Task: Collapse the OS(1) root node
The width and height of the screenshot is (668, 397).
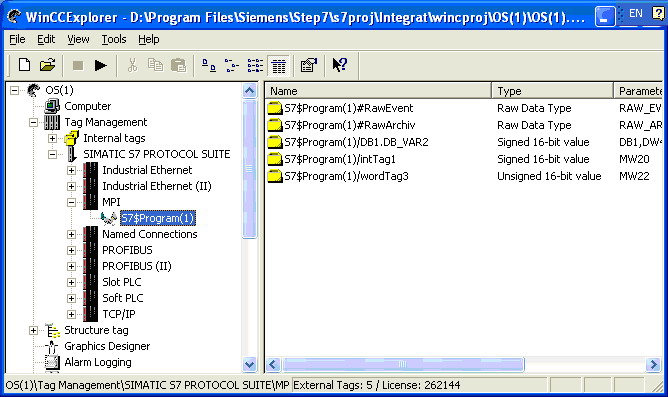Action: [14, 90]
